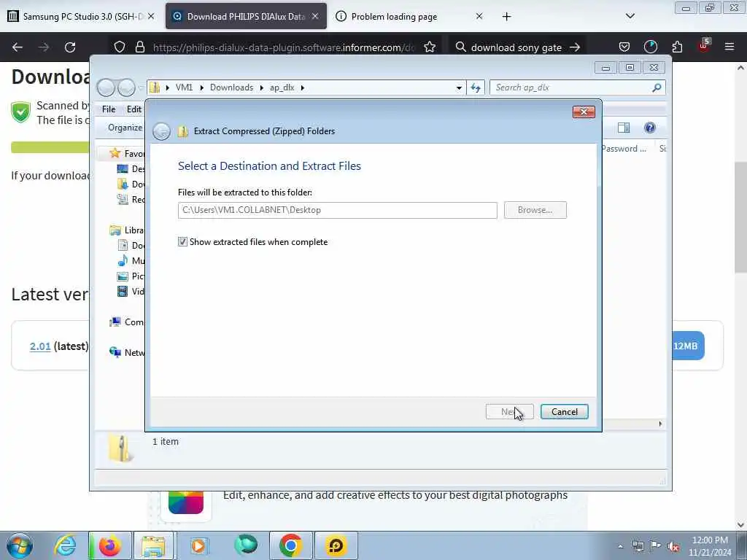Viewport: 747px width, 560px height.
Task: Open Windows Media Player taskbar icon
Action: coord(198,545)
